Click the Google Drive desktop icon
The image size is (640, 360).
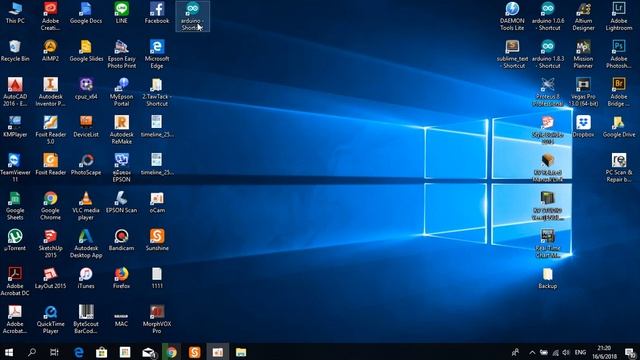(x=618, y=127)
